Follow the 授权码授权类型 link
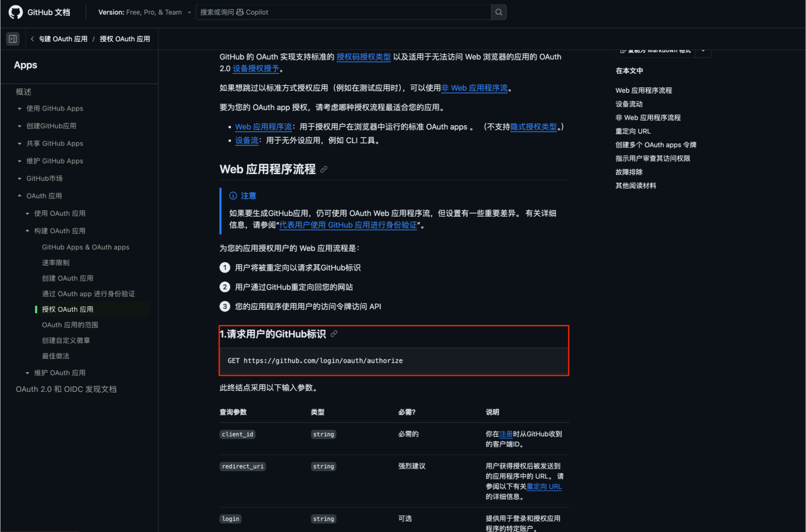Viewport: 806px width, 532px height. [x=364, y=57]
